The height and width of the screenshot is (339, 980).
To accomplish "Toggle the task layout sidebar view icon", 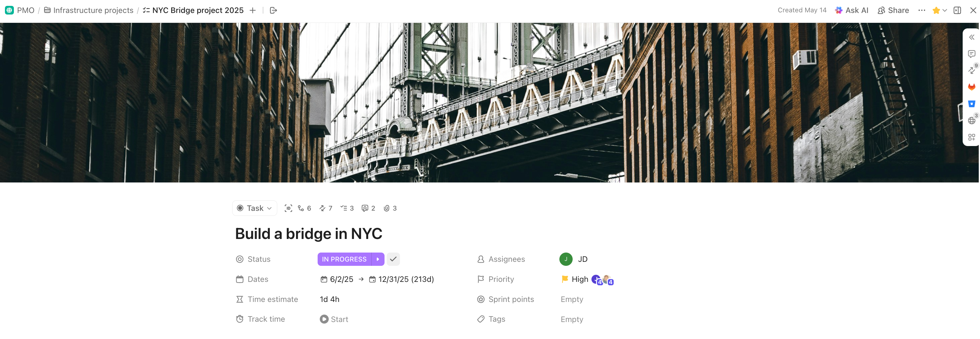I will (957, 10).
